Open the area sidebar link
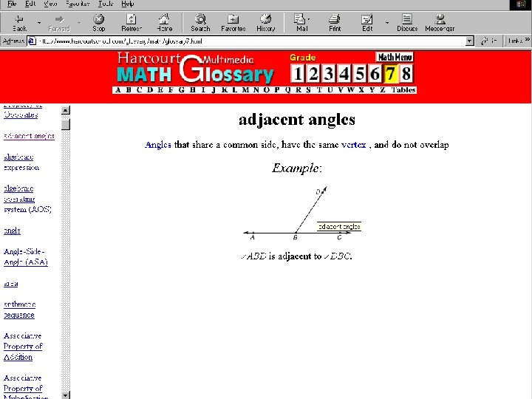Viewport: 532px width, 399px height. click(x=11, y=284)
